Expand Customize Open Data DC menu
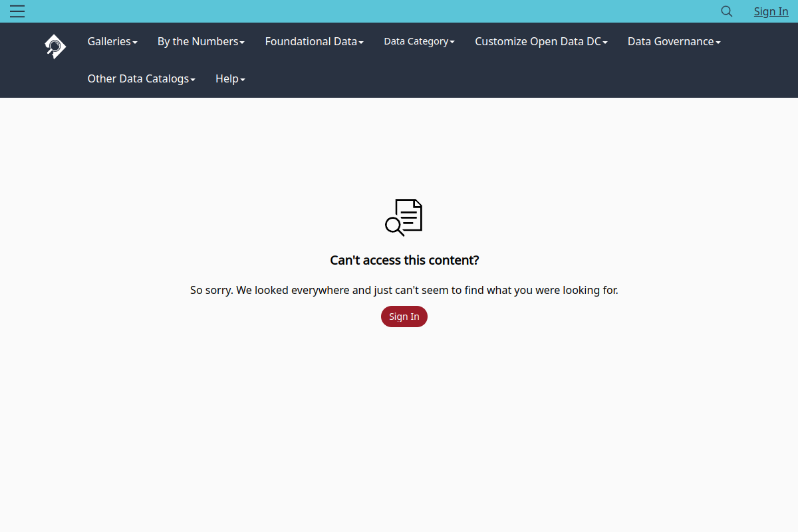This screenshot has height=532, width=798. [x=541, y=41]
